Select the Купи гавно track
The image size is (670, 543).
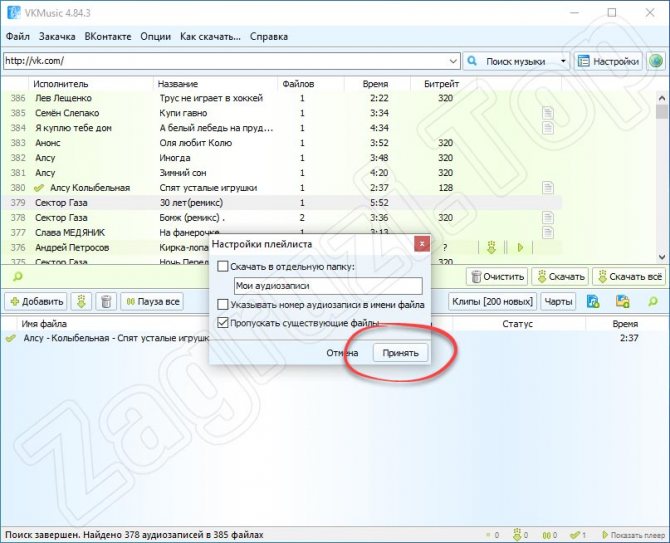pos(282,113)
